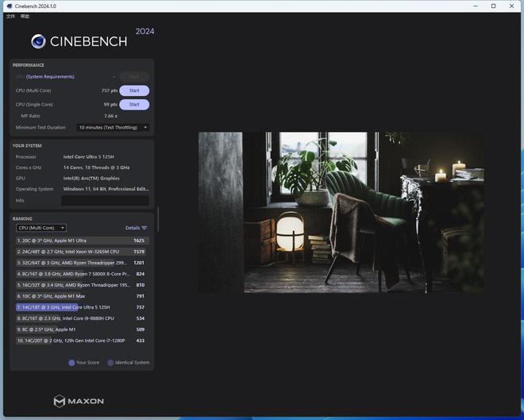Screen dimensions: 524x420
Task: Open the GPU System Requirements link
Action: coord(50,77)
